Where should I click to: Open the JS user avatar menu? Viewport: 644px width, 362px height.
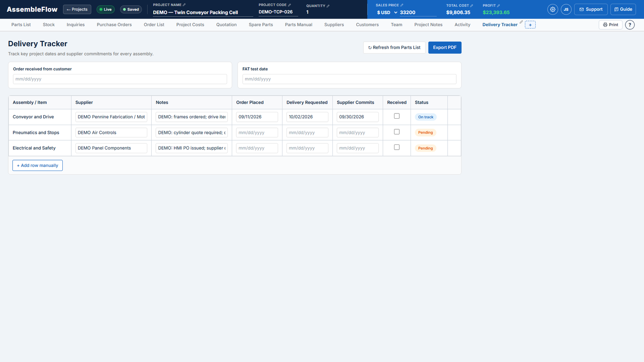pyautogui.click(x=566, y=9)
